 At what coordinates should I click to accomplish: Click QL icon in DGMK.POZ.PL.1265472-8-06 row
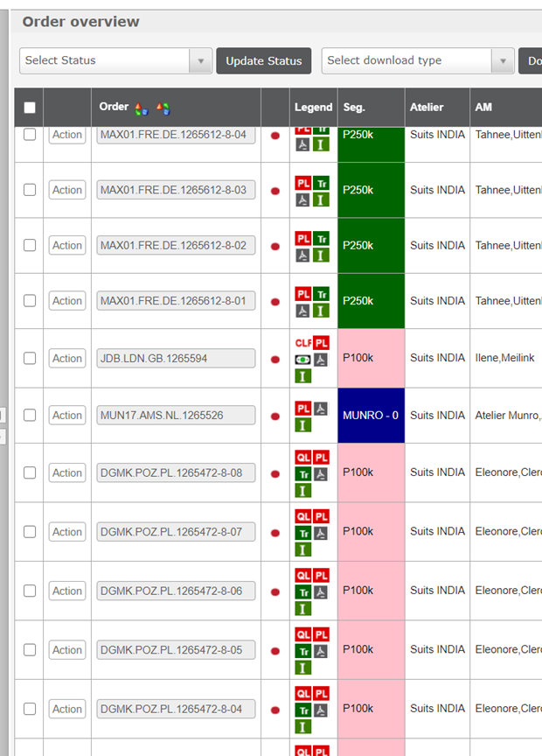tap(303, 576)
